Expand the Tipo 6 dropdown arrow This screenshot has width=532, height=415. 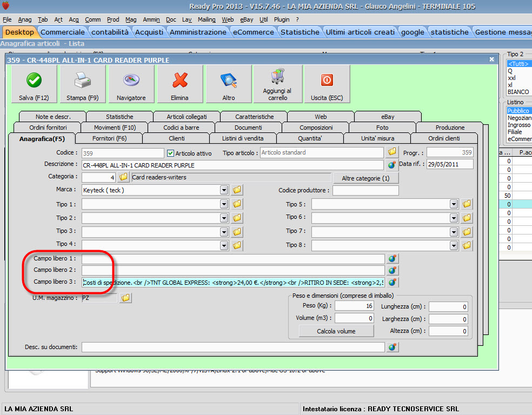454,218
